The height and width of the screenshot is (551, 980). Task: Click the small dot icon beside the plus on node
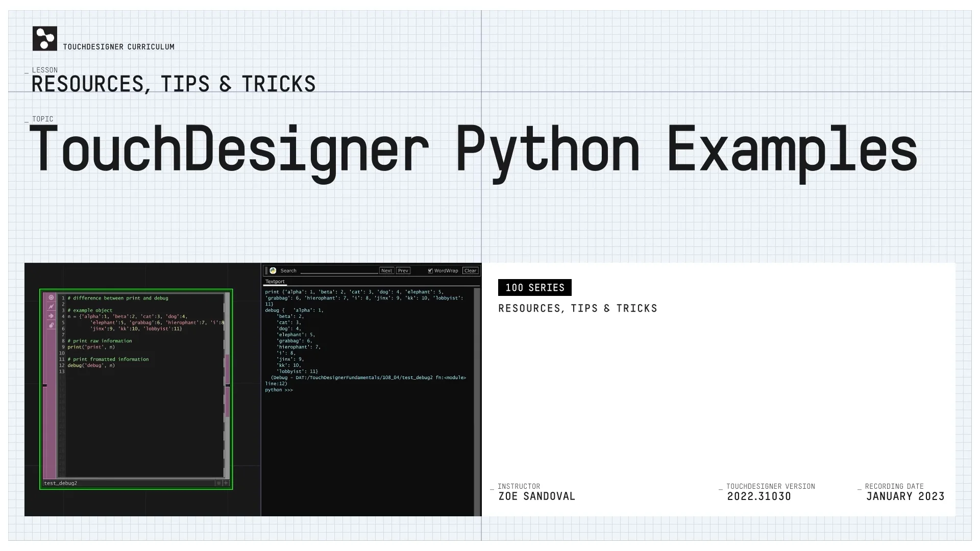[219, 483]
